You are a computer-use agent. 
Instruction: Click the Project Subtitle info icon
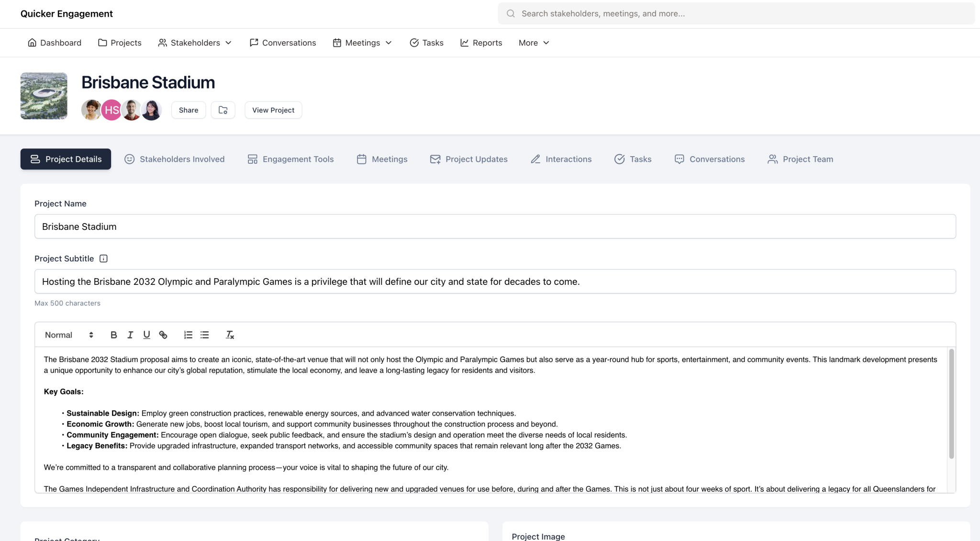click(x=103, y=259)
